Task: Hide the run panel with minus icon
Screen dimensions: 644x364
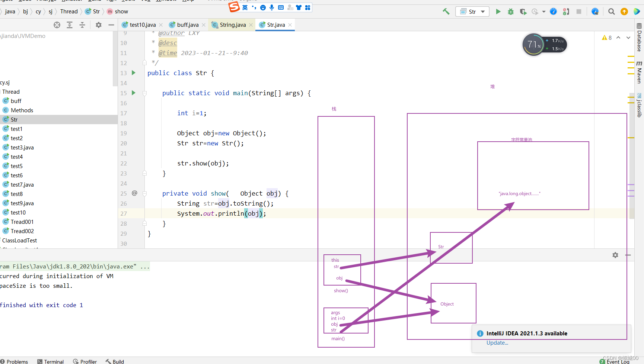Action: point(628,255)
